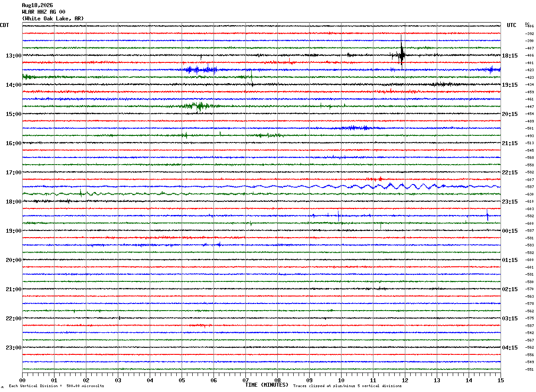Click the 18:15 UTC time label

click(510, 56)
